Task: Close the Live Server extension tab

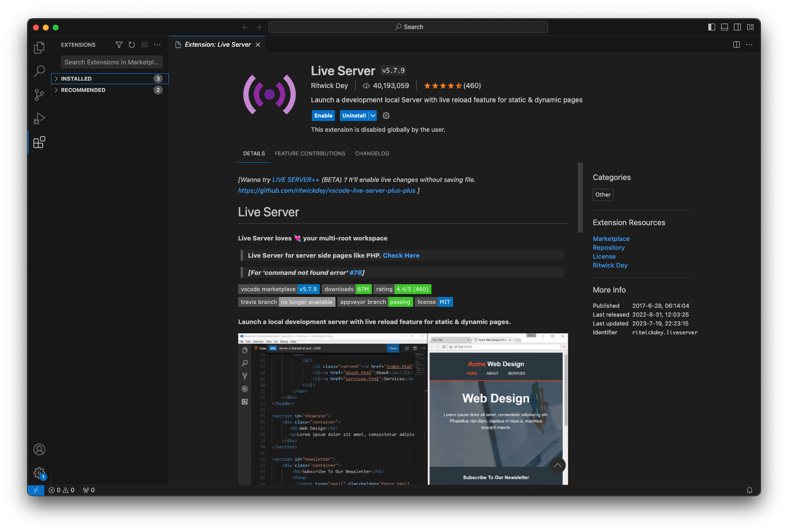Action: tap(258, 45)
